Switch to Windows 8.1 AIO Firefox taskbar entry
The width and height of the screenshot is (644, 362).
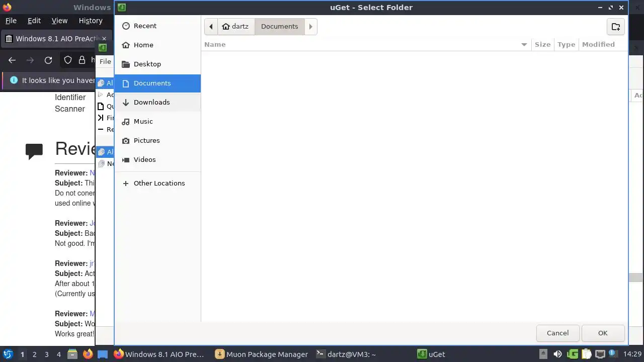pos(159,354)
